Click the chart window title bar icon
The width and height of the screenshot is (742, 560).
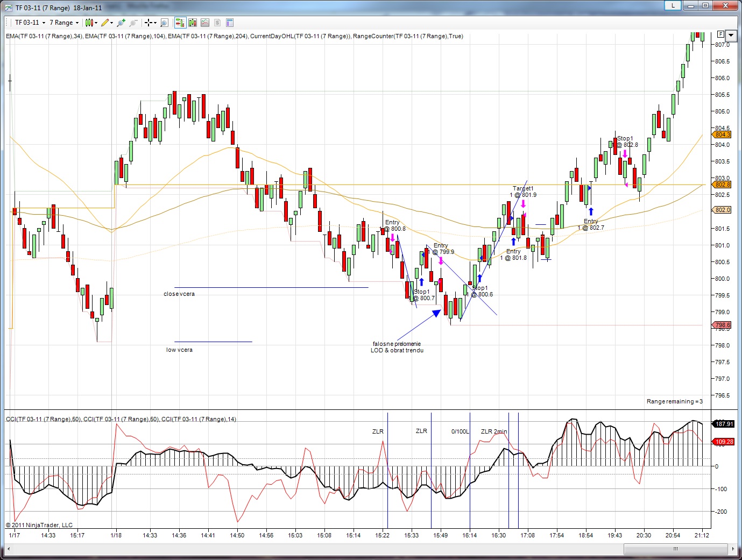(x=9, y=8)
